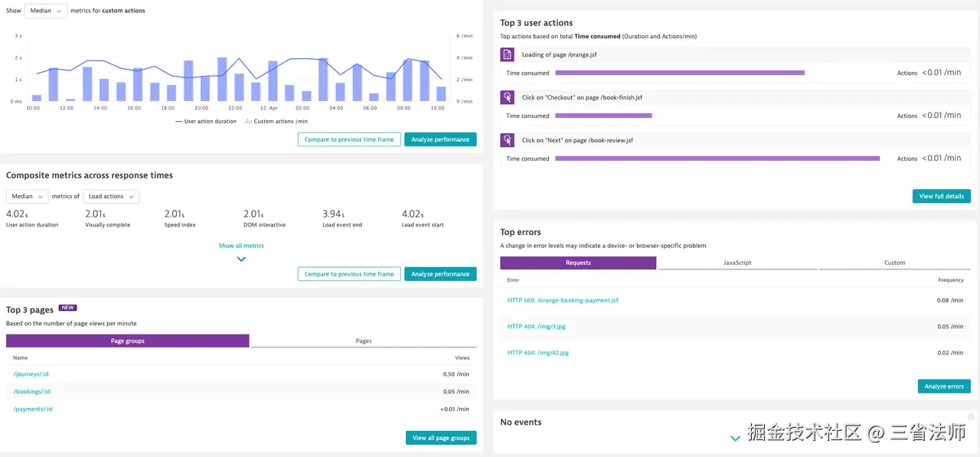Open the Median dropdown in Composite metrics
The image size is (980, 457).
pos(28,197)
